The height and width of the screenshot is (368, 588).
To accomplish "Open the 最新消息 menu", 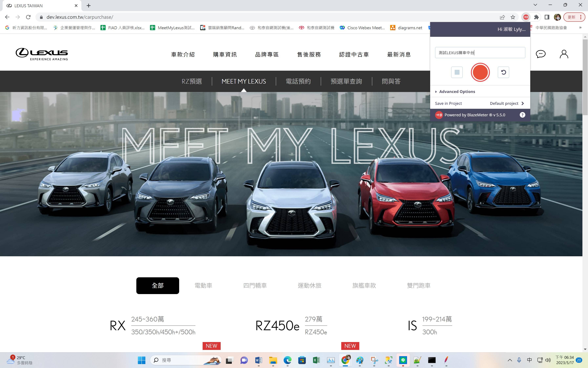I will 399,55.
